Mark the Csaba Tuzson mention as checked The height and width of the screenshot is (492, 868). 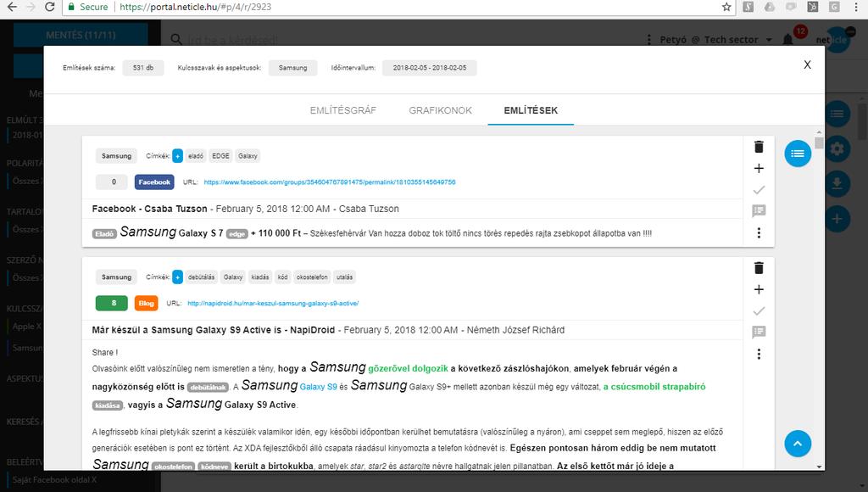[x=759, y=190]
